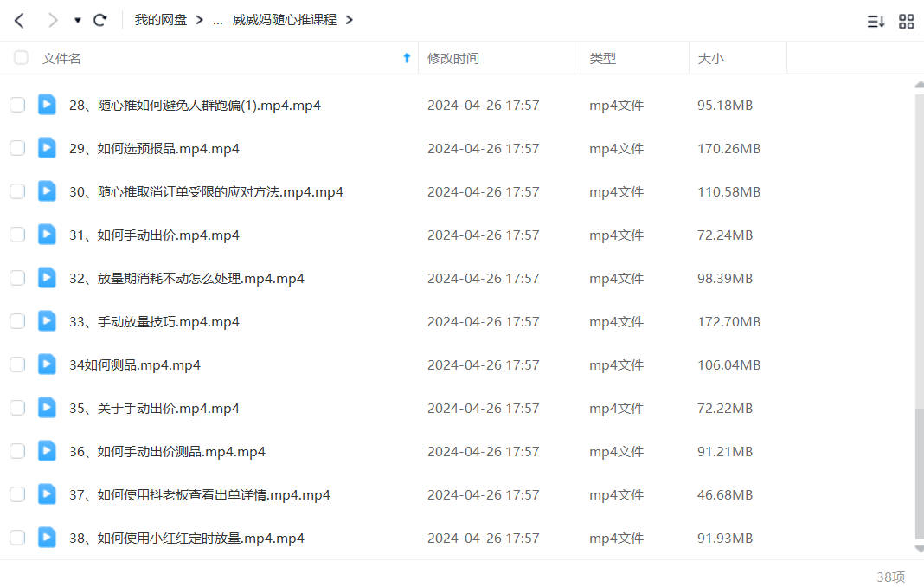Viewport: 924px width, 587px height.
Task: Select 36、如何手动出价测品.mp4.mp4 file name
Action: [x=167, y=452]
